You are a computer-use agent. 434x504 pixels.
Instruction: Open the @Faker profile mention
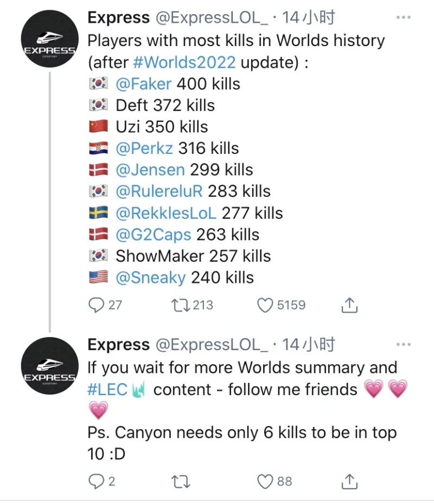[144, 83]
